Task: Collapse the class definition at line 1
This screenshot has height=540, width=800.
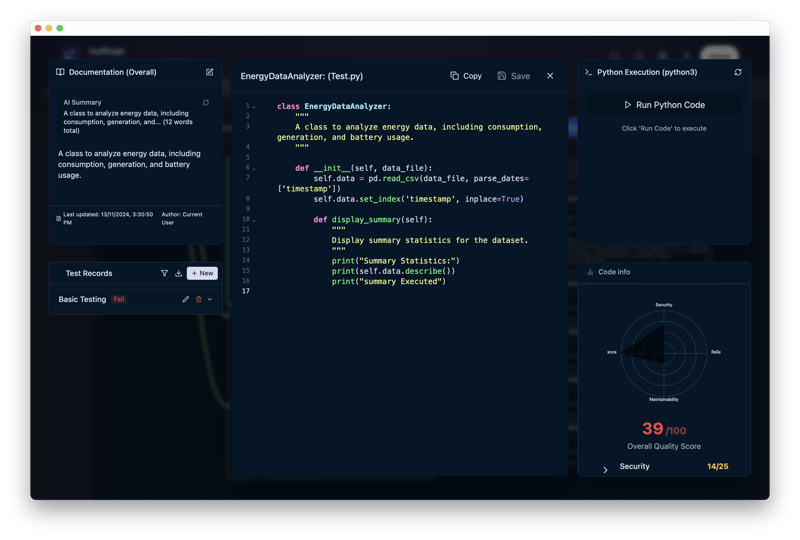Action: tap(254, 107)
